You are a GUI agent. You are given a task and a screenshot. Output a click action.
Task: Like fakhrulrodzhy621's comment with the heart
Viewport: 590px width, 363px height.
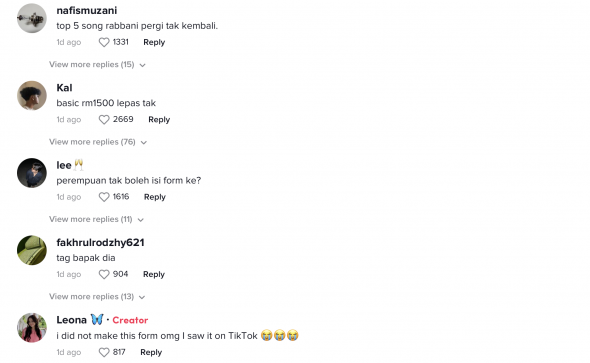[104, 274]
